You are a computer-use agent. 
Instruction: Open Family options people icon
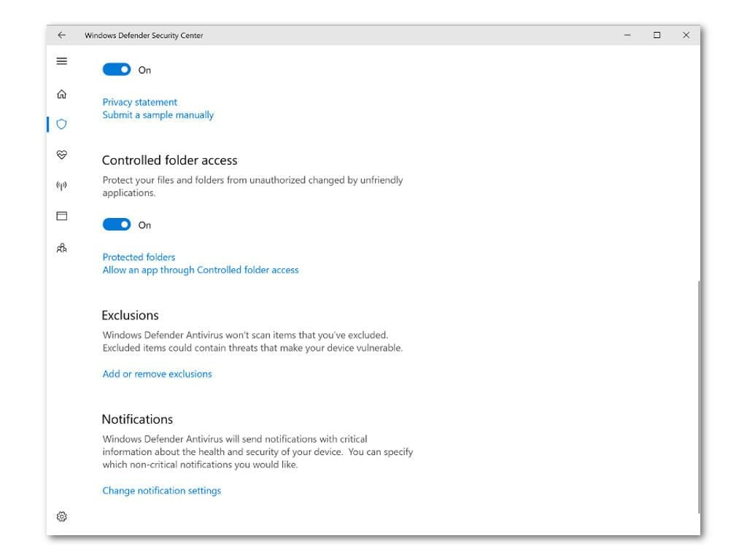[61, 248]
